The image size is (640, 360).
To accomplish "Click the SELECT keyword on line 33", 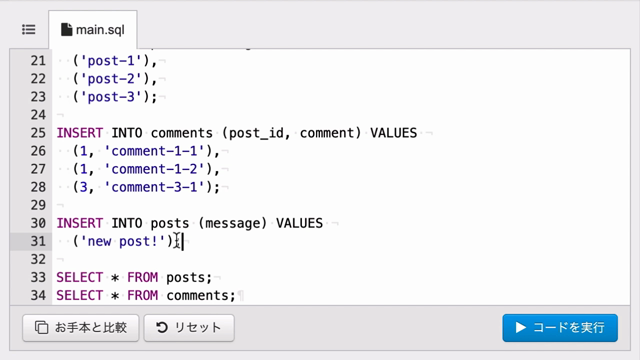I will 79,278.
